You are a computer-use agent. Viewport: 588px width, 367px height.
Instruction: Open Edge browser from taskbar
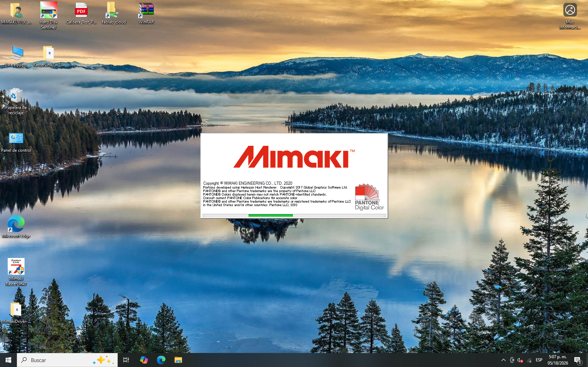(161, 360)
